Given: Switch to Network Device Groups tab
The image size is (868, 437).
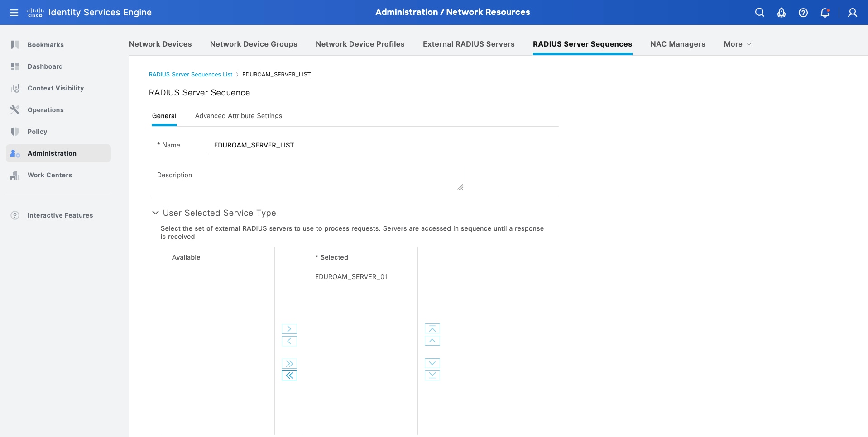Looking at the screenshot, I should pyautogui.click(x=254, y=44).
